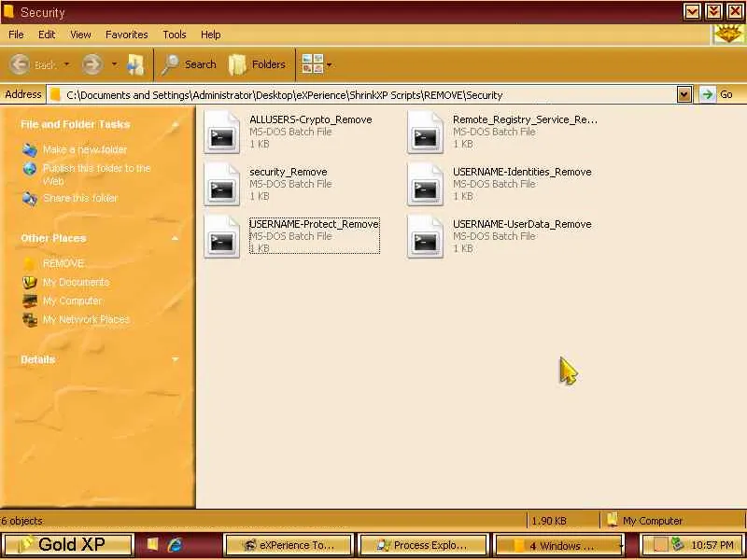Click the Forward arrow toolbar button
The width and height of the screenshot is (747, 560).
tap(92, 64)
